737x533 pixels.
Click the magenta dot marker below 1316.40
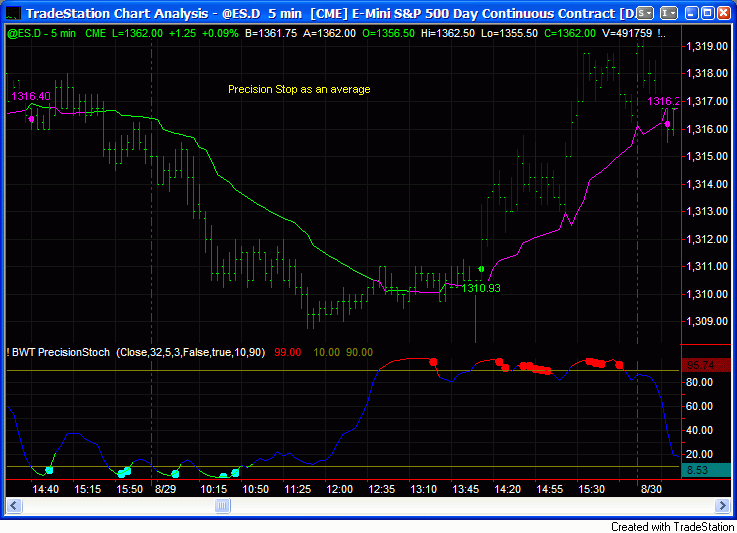click(31, 119)
